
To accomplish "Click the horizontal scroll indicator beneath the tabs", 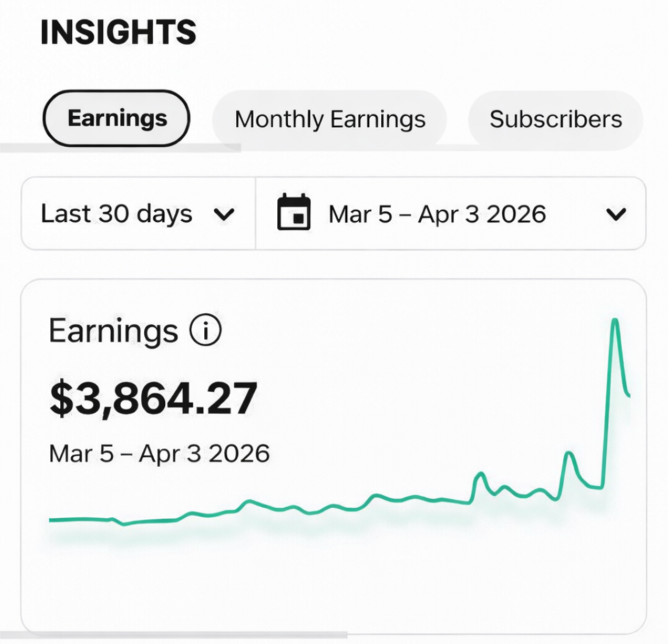I will pos(120,148).
